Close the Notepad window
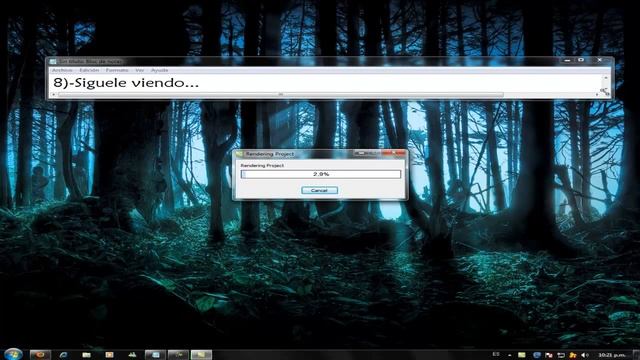Image resolution: width=640 pixels, height=360 pixels. coord(600,60)
